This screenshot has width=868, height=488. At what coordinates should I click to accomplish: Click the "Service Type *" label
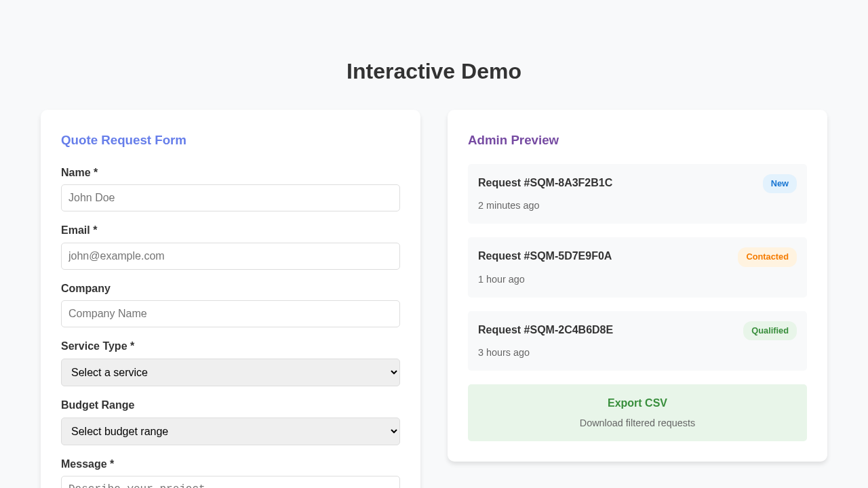pyautogui.click(x=98, y=346)
